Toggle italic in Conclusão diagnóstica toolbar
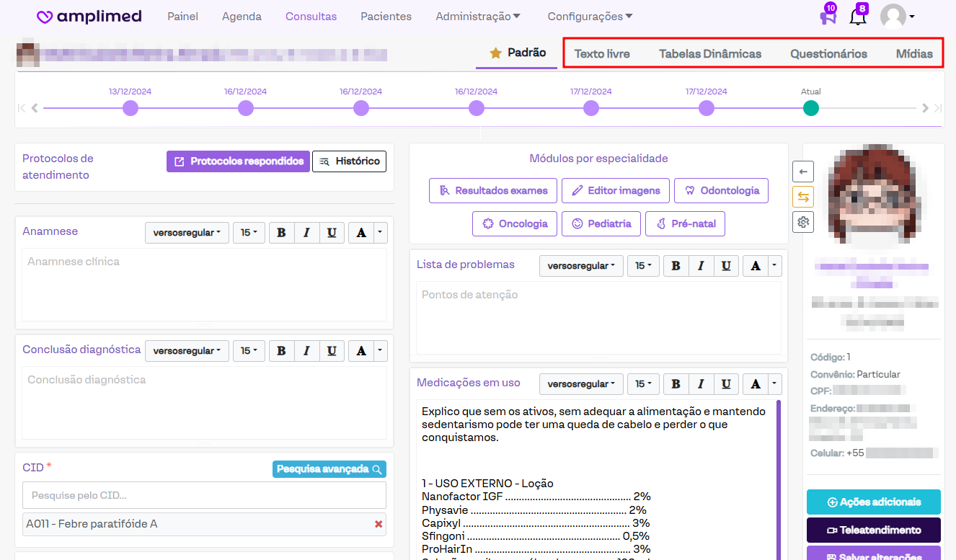Viewport: 956px width, 560px height. [306, 351]
